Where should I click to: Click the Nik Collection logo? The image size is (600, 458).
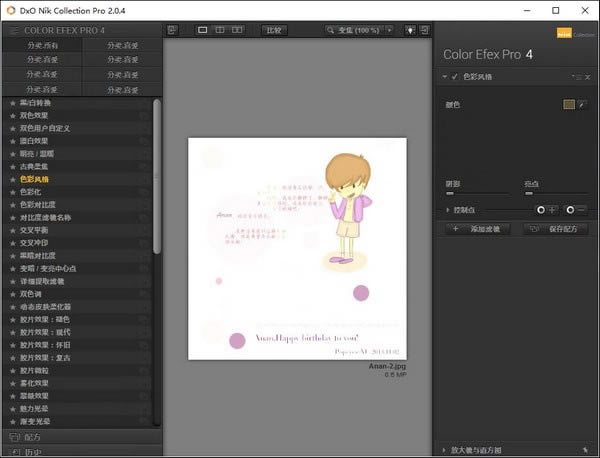[575, 33]
